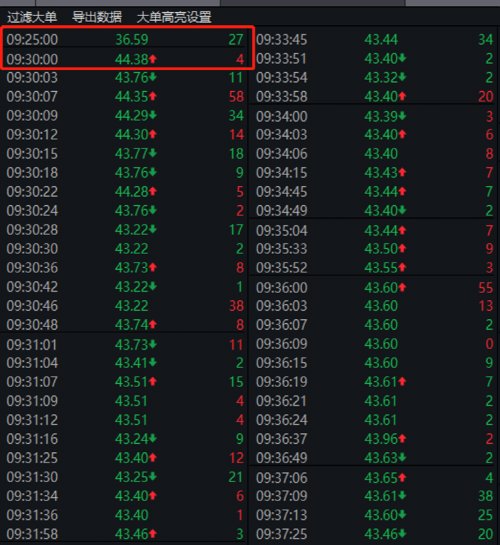This screenshot has width=500, height=545.
Task: Click the up arrow next to 43.60 at 09:36:00
Action: (x=402, y=287)
